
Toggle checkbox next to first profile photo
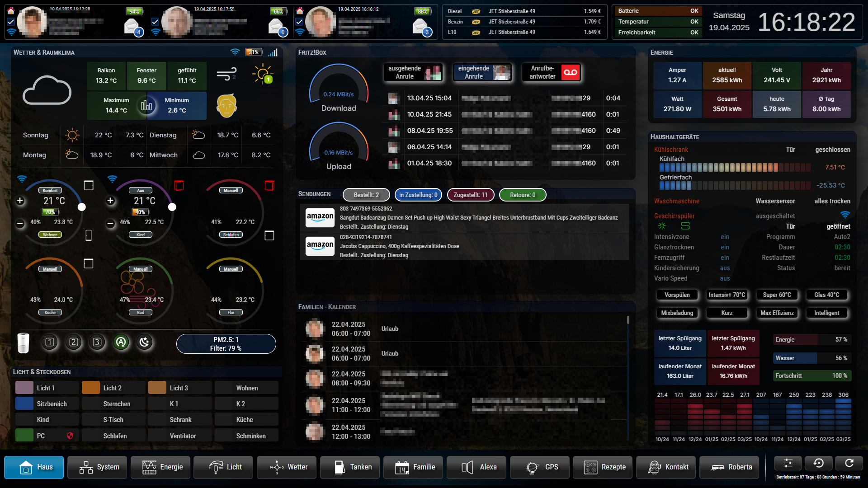[x=11, y=21]
